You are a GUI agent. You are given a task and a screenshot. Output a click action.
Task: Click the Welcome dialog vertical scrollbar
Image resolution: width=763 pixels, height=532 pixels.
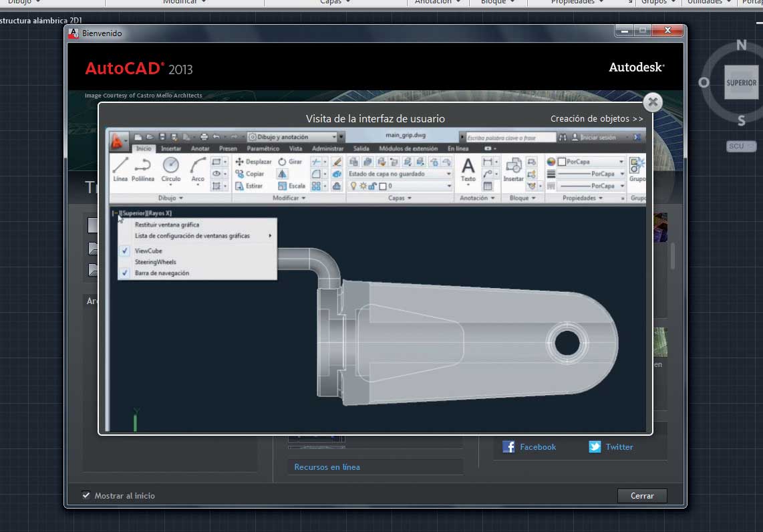pos(673,255)
